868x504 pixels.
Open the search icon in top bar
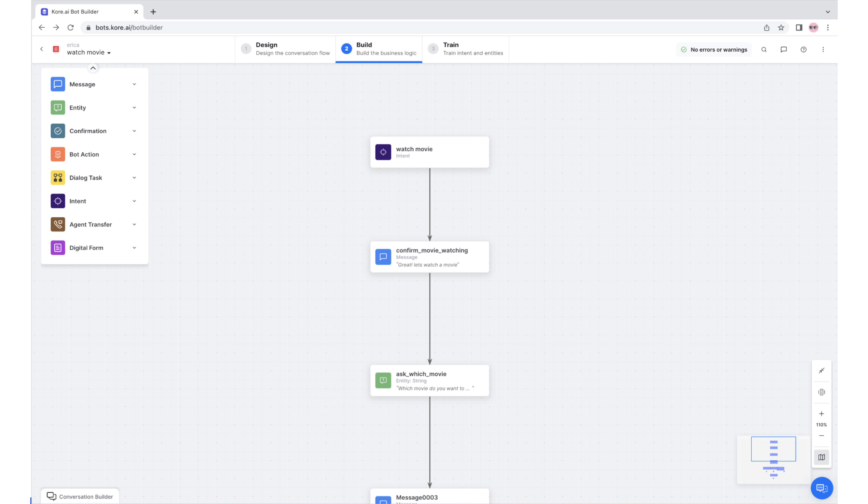tap(764, 50)
